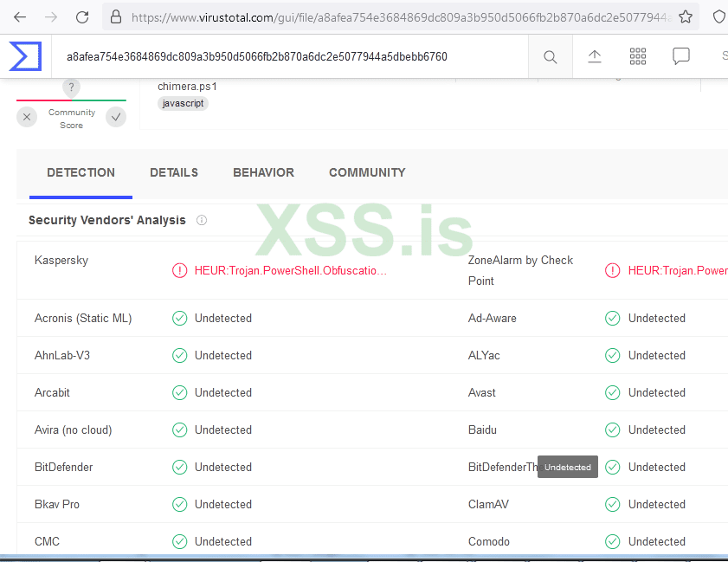The image size is (728, 562).
Task: Click the Baidu vendor name
Action: (x=482, y=430)
